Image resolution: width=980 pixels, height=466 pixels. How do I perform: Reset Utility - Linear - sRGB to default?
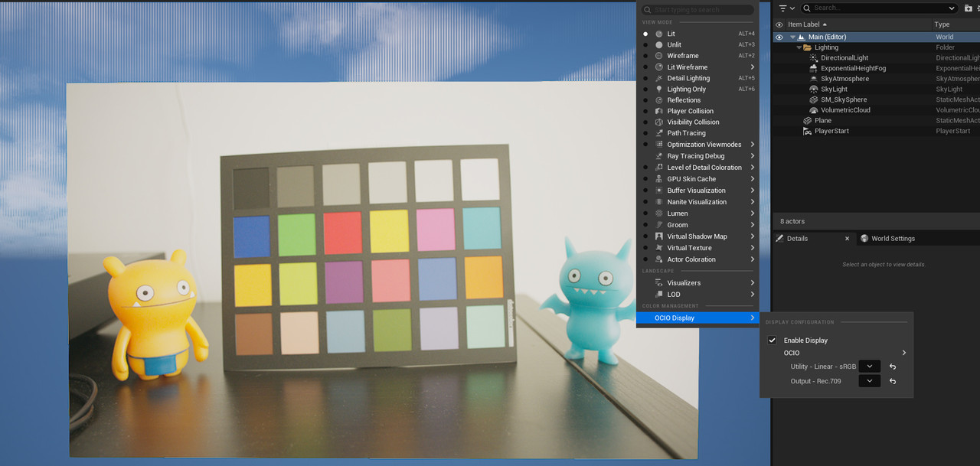(x=893, y=367)
